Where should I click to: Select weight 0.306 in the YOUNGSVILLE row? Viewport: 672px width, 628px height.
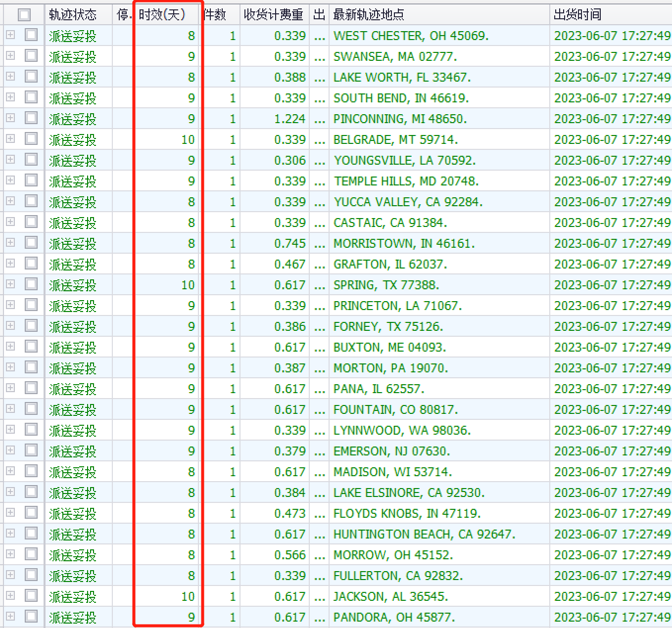(290, 161)
